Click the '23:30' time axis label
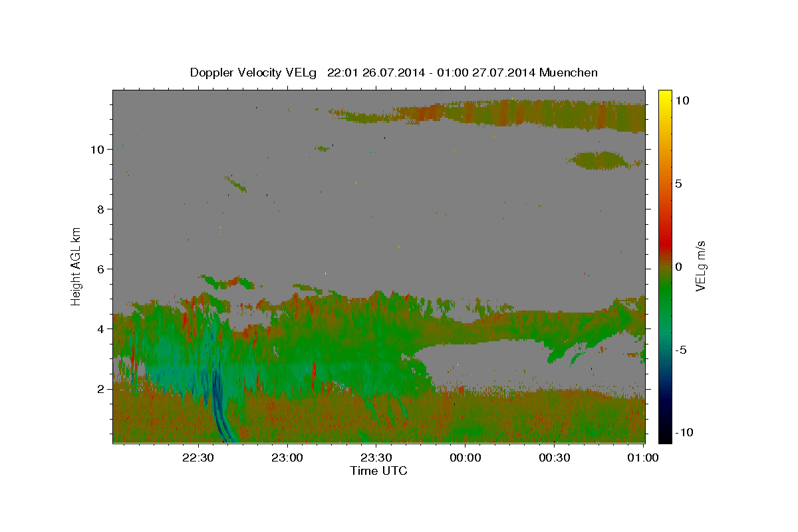 point(376,458)
